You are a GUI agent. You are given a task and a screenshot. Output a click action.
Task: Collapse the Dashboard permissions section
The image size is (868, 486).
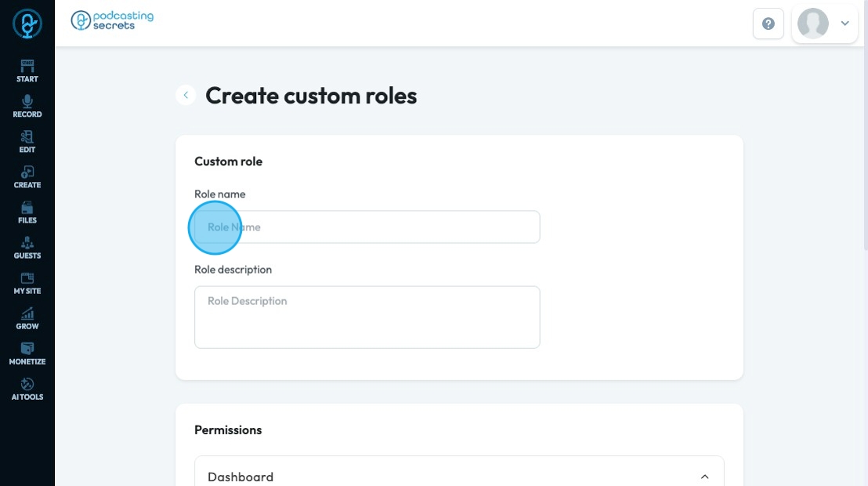coord(704,477)
